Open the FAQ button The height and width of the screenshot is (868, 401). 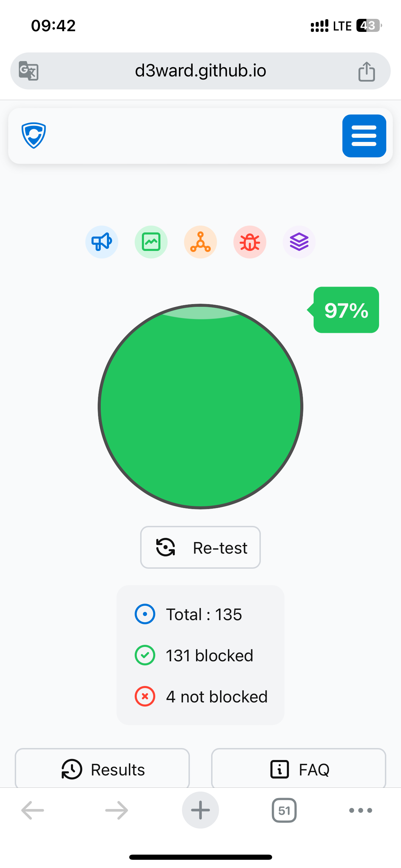[299, 769]
